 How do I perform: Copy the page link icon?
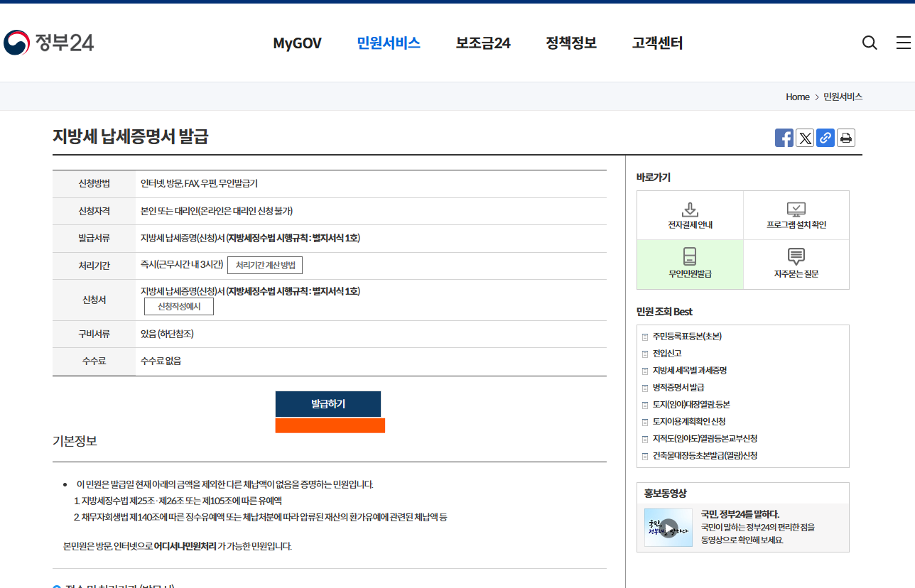[x=825, y=138]
